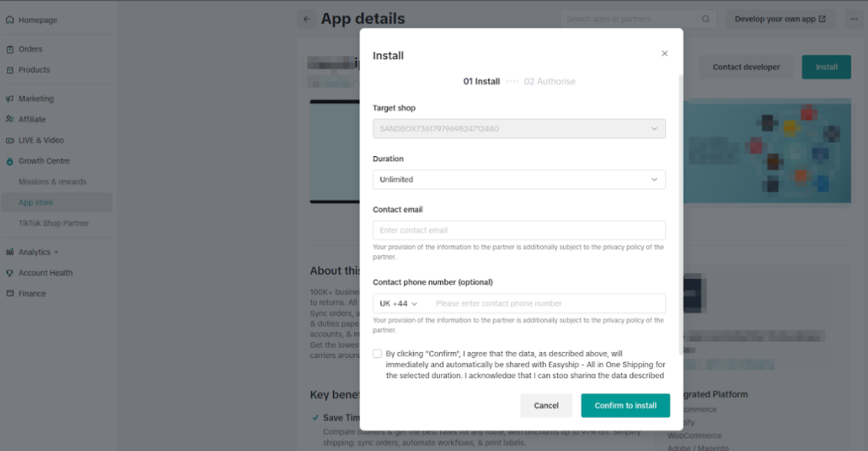868x451 pixels.
Task: Select the Orders icon in the sidebar
Action: 11,49
